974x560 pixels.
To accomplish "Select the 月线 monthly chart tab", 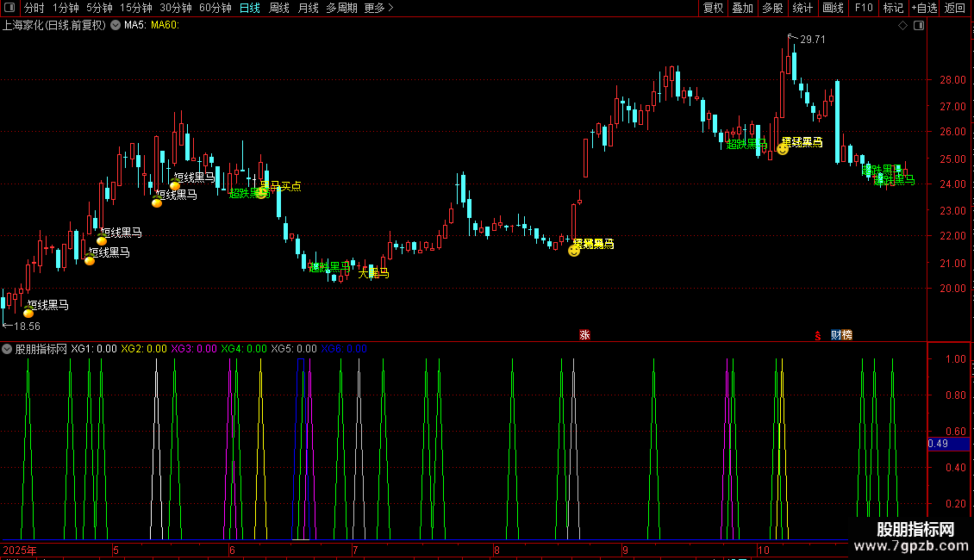I will [x=308, y=8].
